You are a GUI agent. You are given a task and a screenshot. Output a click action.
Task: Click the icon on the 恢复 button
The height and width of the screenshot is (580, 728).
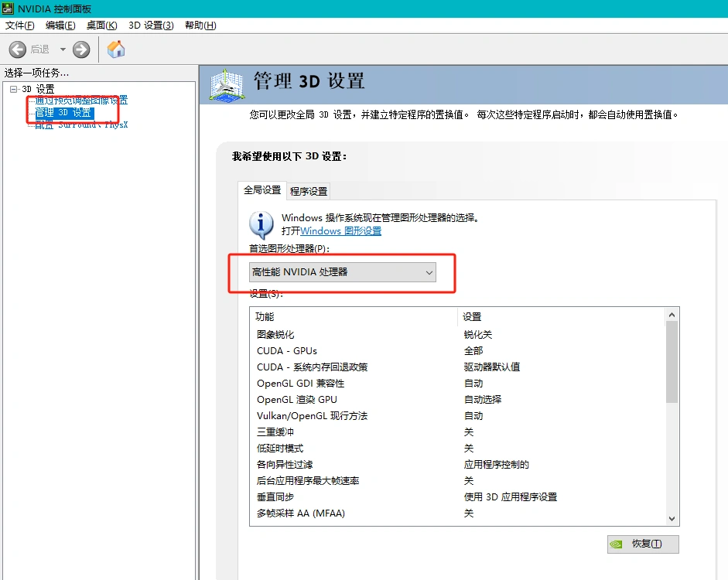(x=618, y=544)
